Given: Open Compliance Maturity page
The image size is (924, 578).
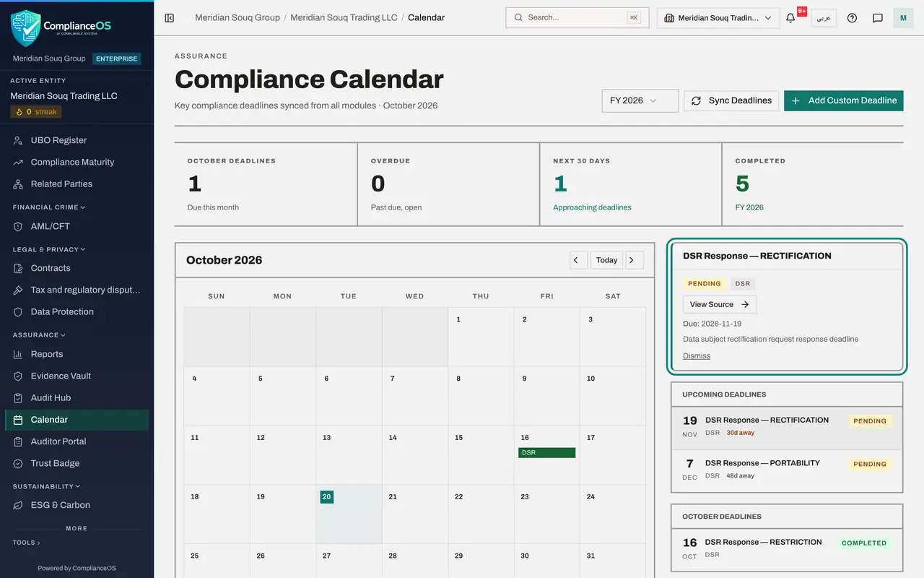Looking at the screenshot, I should [x=77, y=162].
